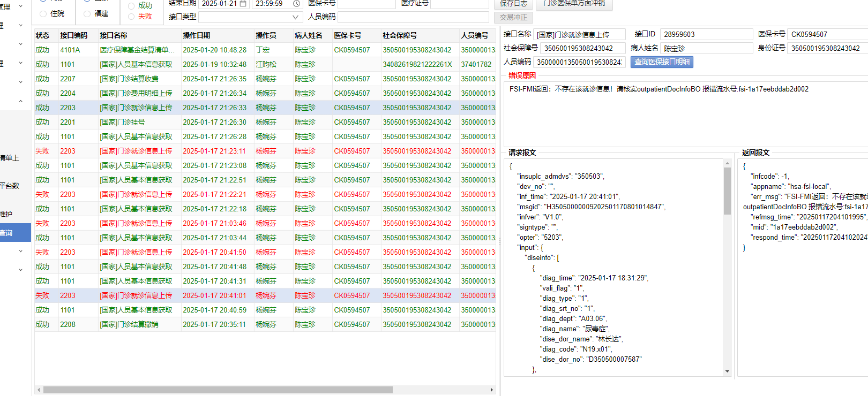Click the 查询医保接口明细 button
This screenshot has height=396, width=868.
coord(662,62)
